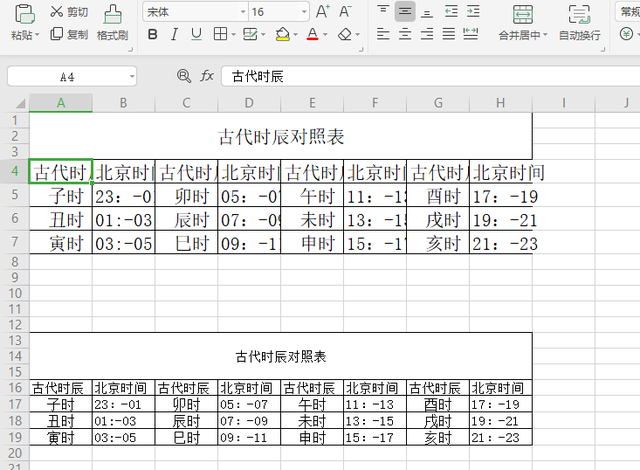Click the Cut (剪切) button
This screenshot has height=470, width=640.
[x=69, y=12]
